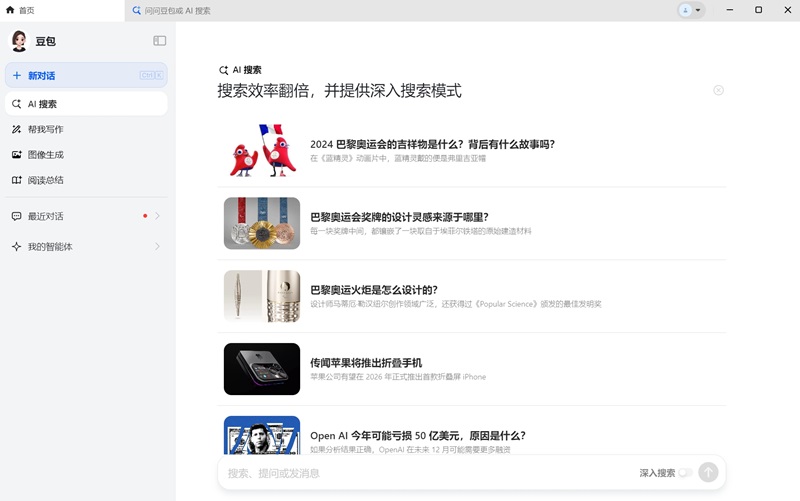The width and height of the screenshot is (800, 501).
Task: Expand 最近对话 with its chevron arrow
Action: click(157, 216)
